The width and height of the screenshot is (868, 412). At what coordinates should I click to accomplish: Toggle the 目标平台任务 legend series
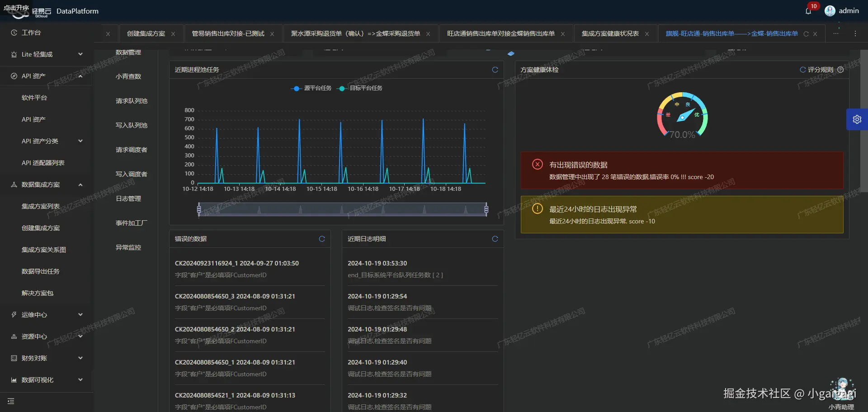pyautogui.click(x=359, y=88)
